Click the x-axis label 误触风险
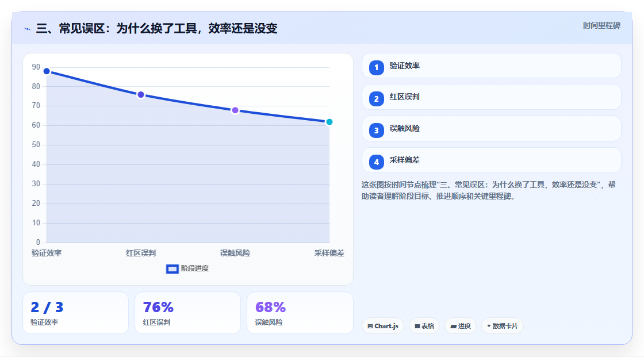This screenshot has width=644, height=357. [x=235, y=253]
